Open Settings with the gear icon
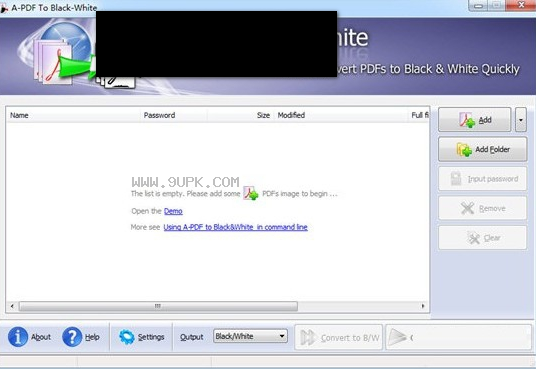Viewport: 536px width, 369px height. 127,337
